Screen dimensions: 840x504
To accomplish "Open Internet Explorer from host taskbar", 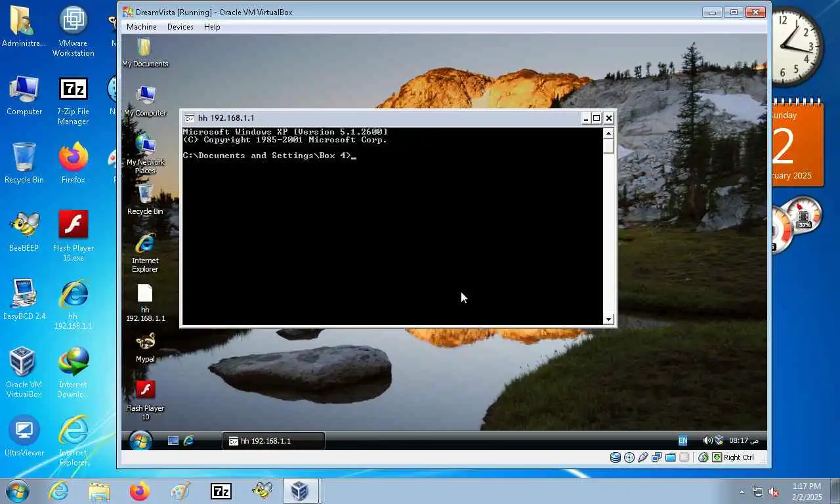I will point(59,491).
